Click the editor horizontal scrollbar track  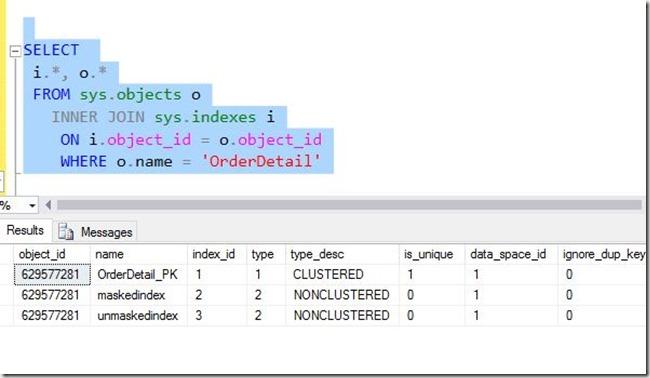pos(349,205)
